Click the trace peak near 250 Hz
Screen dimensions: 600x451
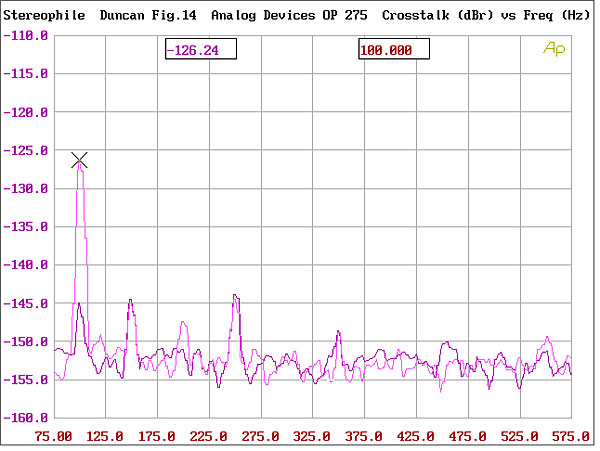click(235, 296)
